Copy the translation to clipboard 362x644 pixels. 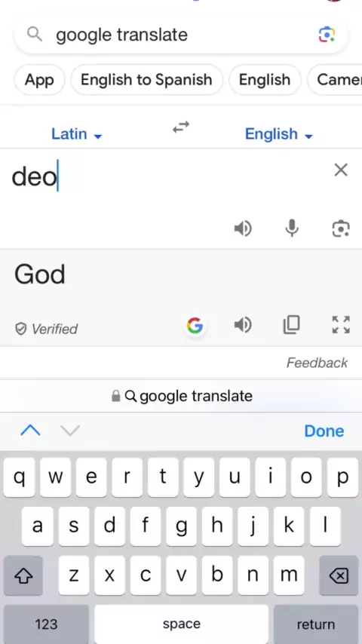(292, 325)
